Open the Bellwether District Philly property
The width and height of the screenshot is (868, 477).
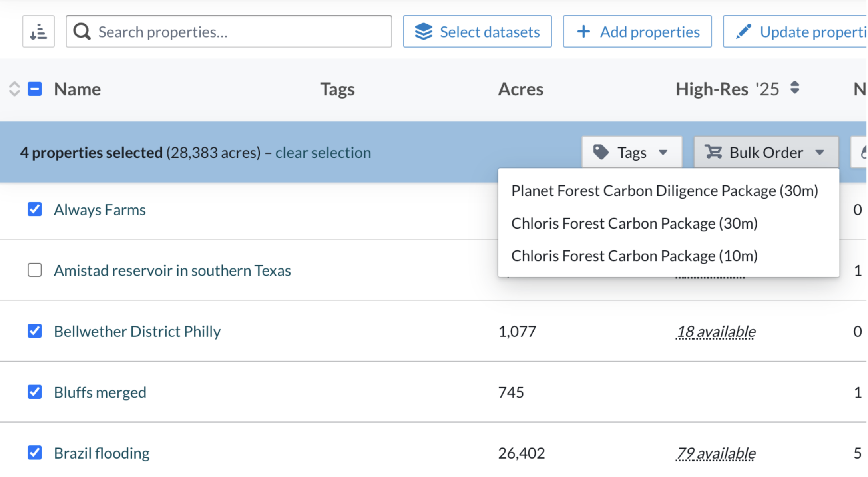(137, 332)
